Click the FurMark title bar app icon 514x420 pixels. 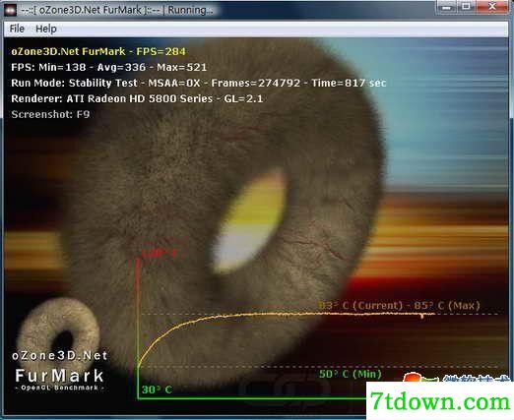10,10
